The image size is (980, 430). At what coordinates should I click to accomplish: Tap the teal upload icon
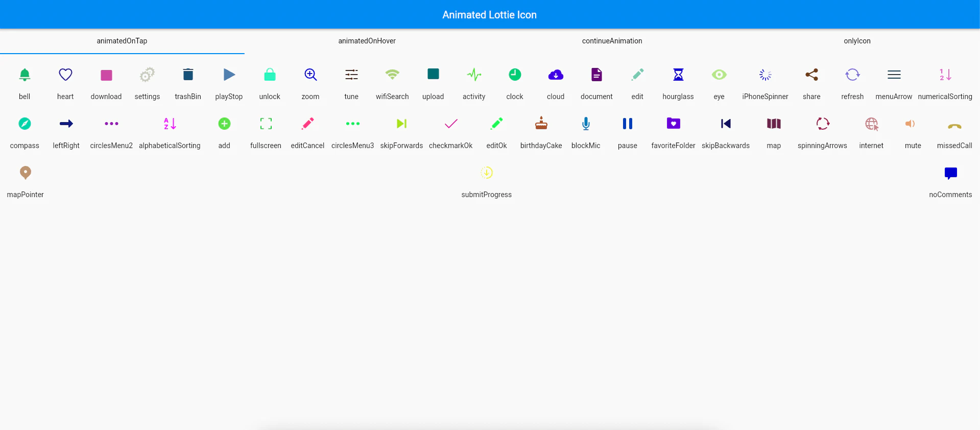click(x=433, y=74)
